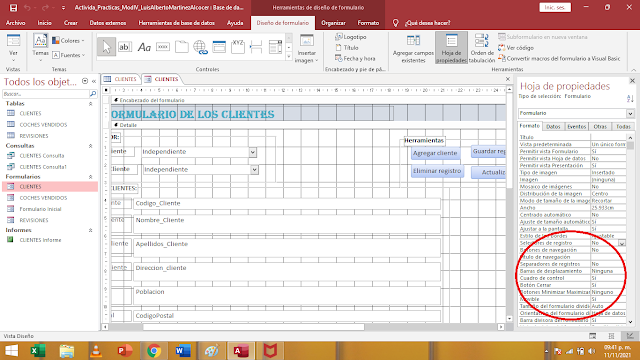Collapse the Informes group
The width and height of the screenshot is (640, 360).
[91, 230]
